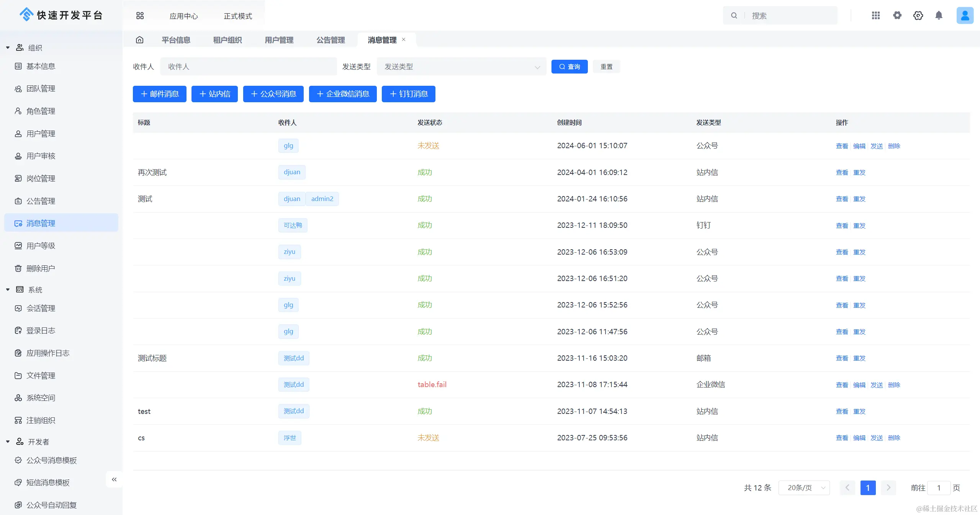The image size is (980, 515).
Task: Click the solid gear icon in header
Action: pyautogui.click(x=897, y=15)
